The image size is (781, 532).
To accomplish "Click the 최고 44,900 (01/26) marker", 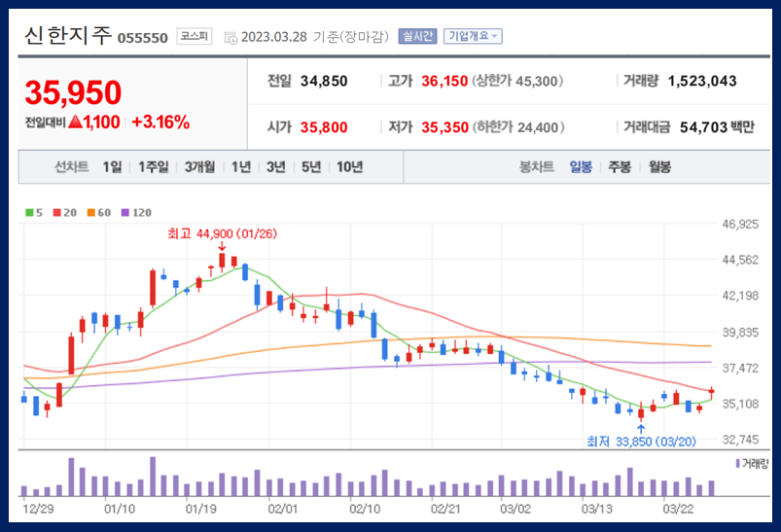I will tap(222, 233).
